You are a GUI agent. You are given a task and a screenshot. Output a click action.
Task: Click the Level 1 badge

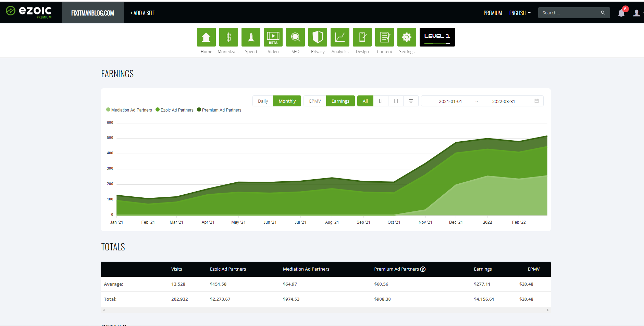click(x=437, y=37)
